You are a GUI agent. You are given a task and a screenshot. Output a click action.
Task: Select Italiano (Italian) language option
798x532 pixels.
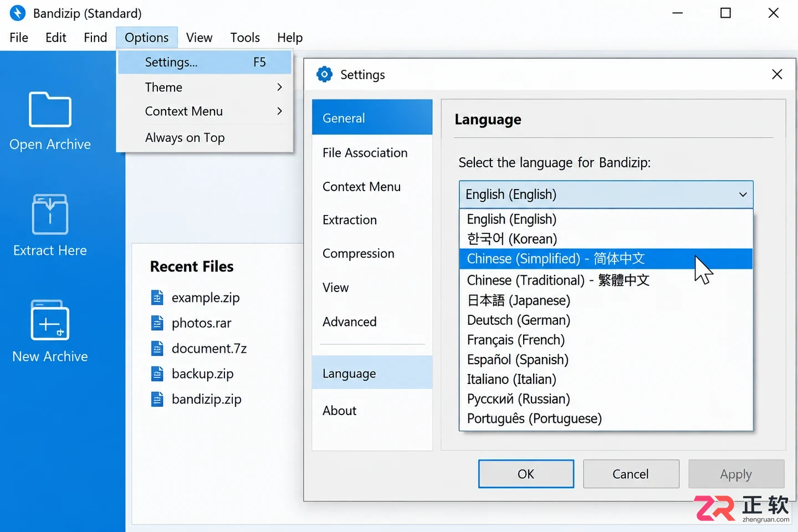[x=606, y=379]
